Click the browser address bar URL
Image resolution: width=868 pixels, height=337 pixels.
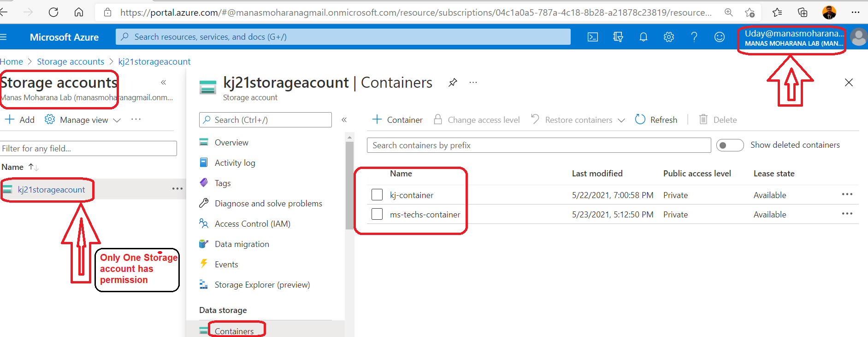click(x=415, y=12)
